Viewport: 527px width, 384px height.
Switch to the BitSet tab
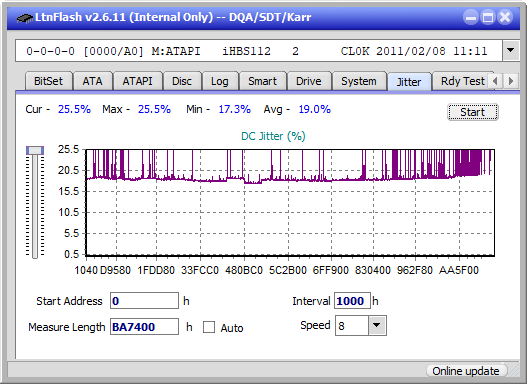pos(48,81)
